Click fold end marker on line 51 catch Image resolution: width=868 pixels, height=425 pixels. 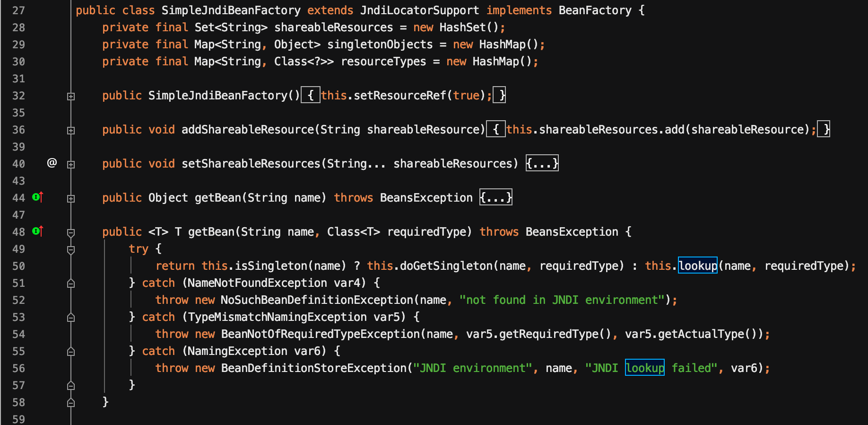pos(71,283)
